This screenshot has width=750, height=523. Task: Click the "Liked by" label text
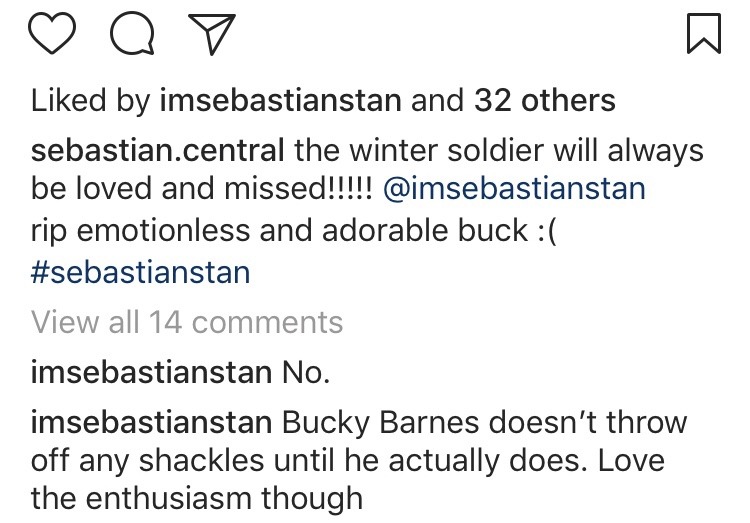pyautogui.click(x=88, y=101)
